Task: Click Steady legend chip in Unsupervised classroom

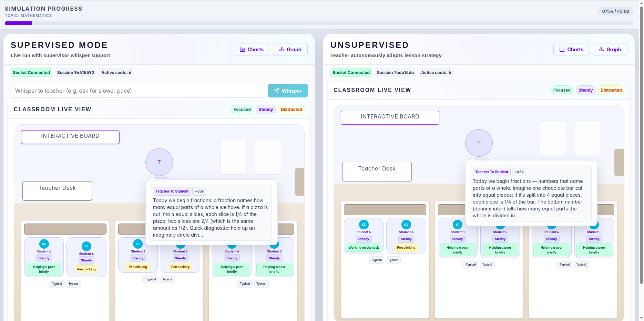Action: tap(585, 90)
